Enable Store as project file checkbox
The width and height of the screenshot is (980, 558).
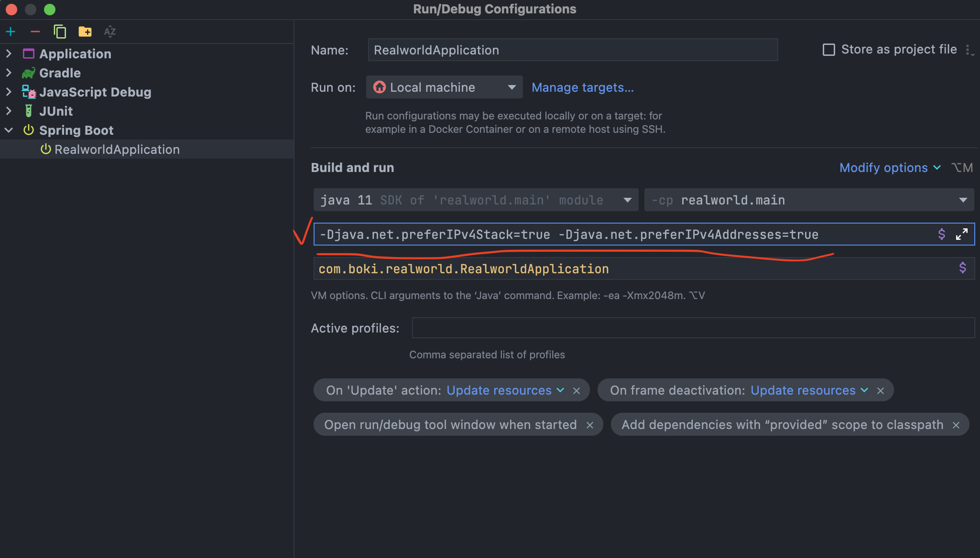point(828,50)
